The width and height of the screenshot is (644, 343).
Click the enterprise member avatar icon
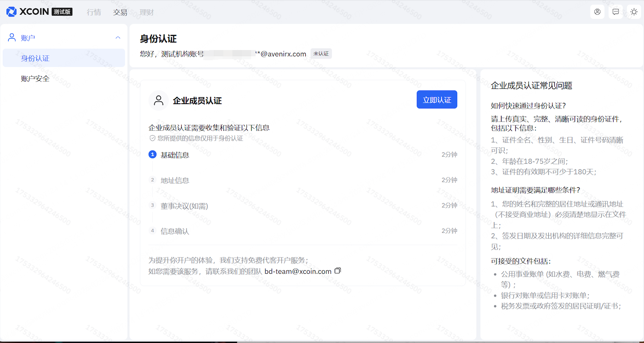[x=159, y=101]
